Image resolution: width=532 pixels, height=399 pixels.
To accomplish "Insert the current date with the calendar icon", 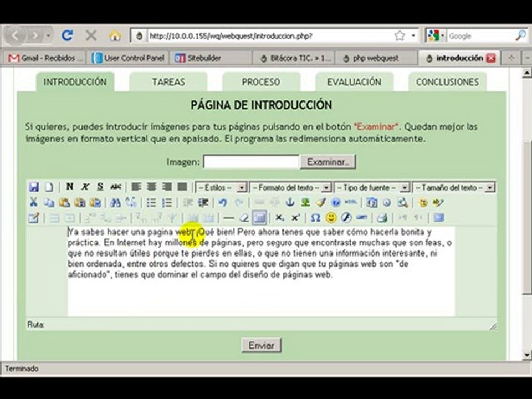I will (371, 203).
